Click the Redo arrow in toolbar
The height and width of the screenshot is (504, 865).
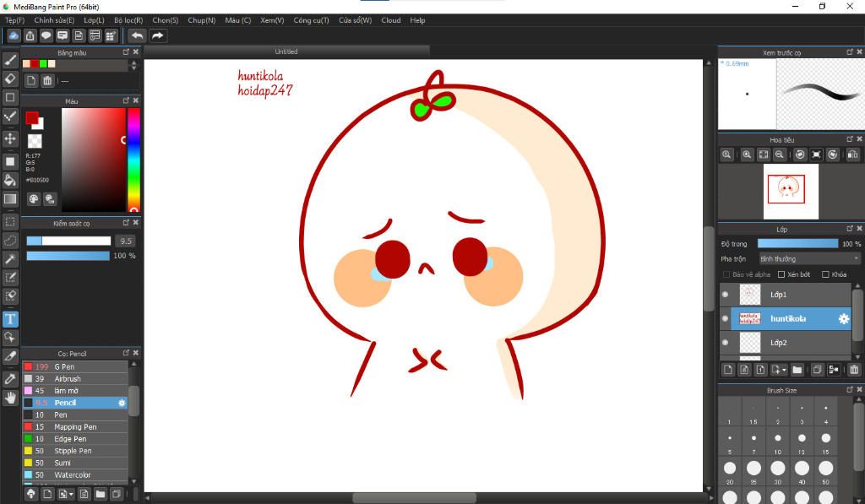[157, 35]
